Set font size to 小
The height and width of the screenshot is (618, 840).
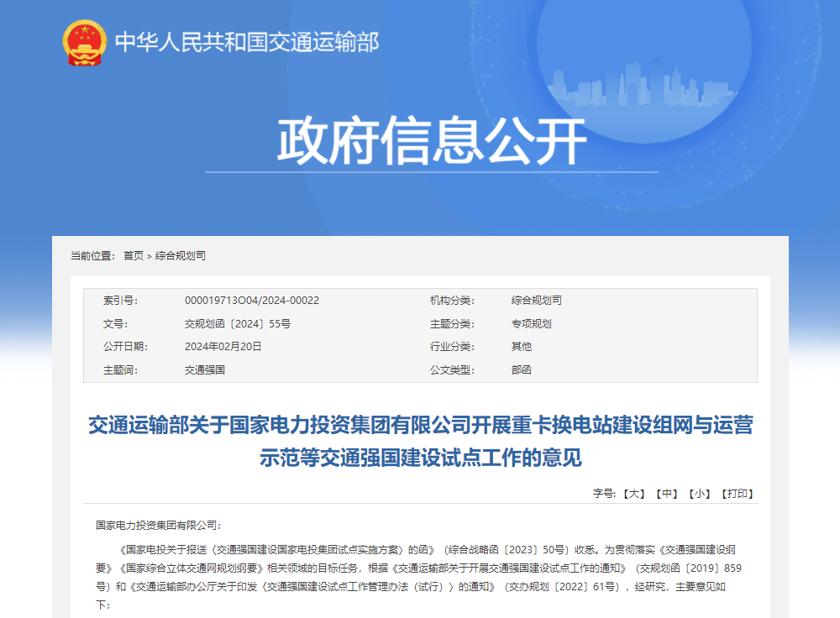699,493
